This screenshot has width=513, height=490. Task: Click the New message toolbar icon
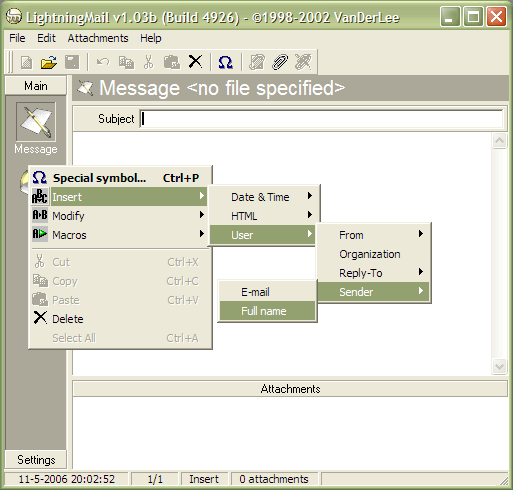click(x=27, y=62)
